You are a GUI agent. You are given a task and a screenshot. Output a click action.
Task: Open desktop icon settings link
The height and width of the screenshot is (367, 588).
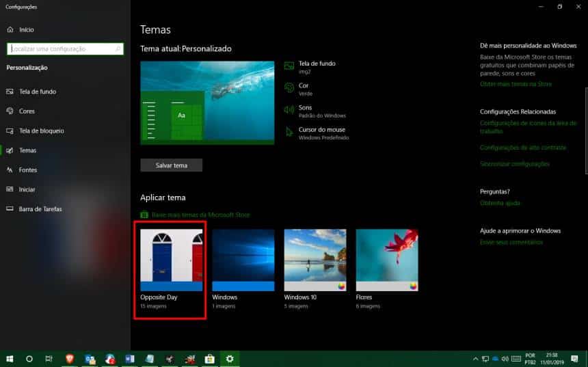(528, 127)
